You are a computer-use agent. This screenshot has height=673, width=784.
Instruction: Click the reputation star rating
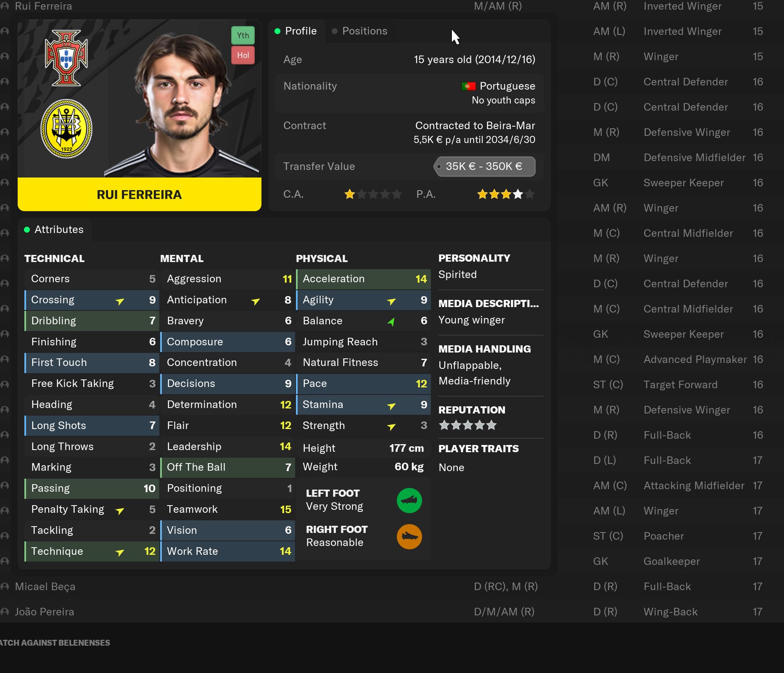[468, 425]
